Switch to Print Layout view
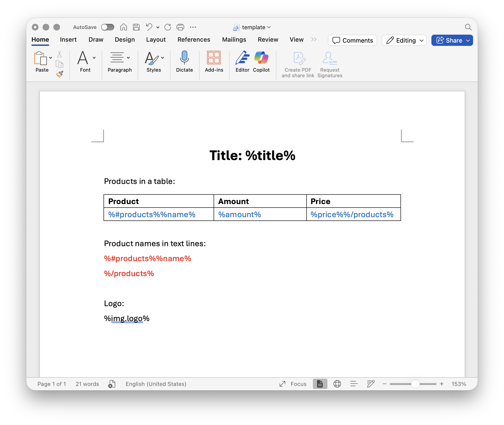The width and height of the screenshot is (504, 425). [x=320, y=384]
